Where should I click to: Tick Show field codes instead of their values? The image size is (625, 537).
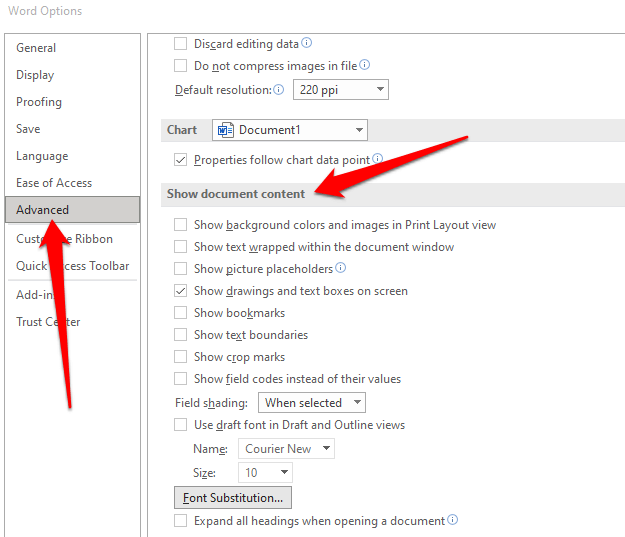[x=181, y=378]
